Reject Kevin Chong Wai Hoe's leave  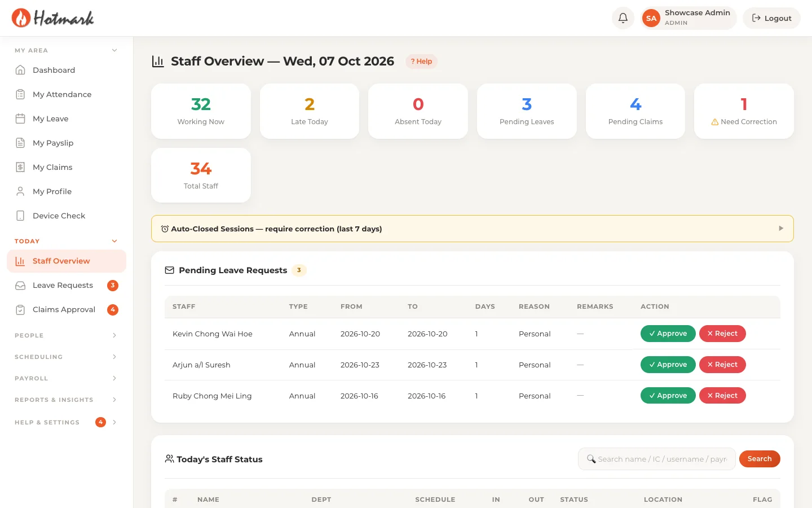click(722, 334)
